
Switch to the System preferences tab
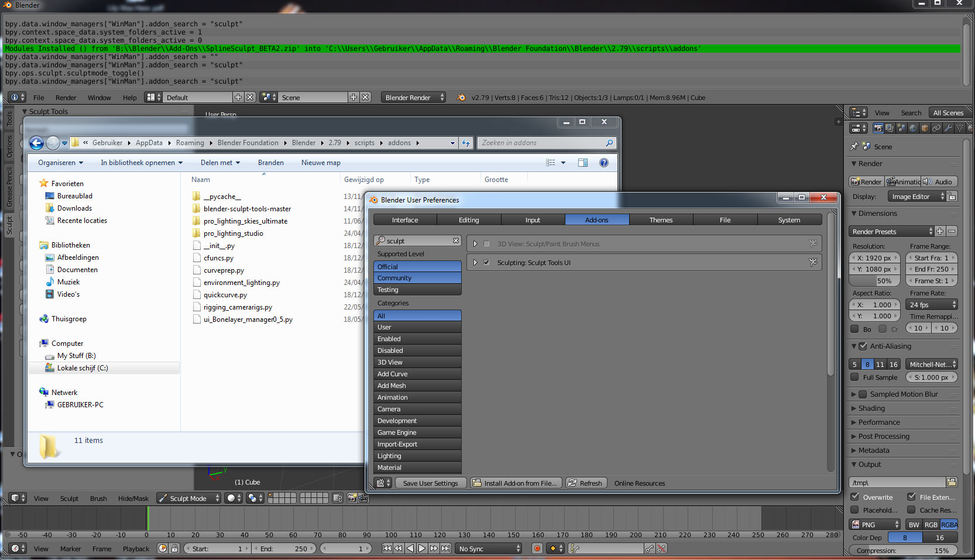(789, 220)
